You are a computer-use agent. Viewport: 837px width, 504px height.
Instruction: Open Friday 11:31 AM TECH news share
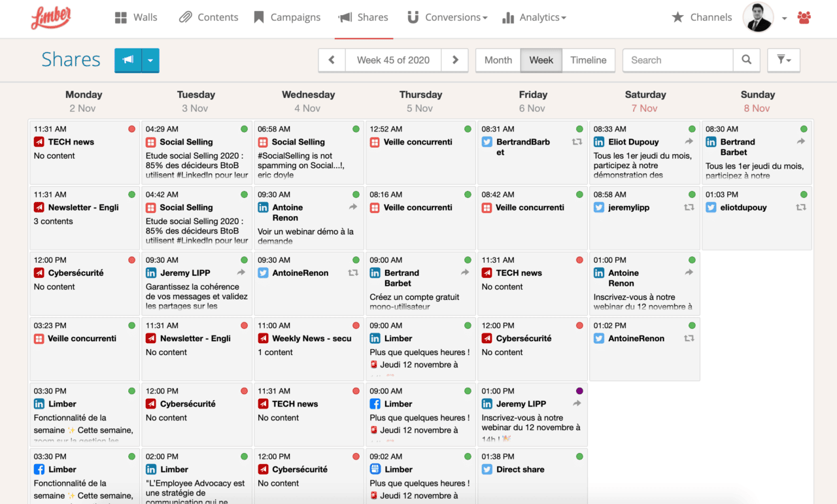pos(533,283)
